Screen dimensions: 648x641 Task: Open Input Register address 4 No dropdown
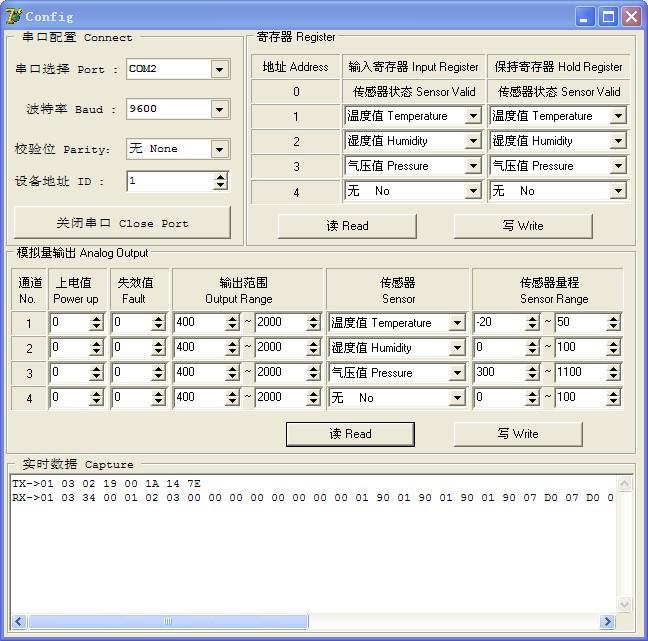[473, 191]
